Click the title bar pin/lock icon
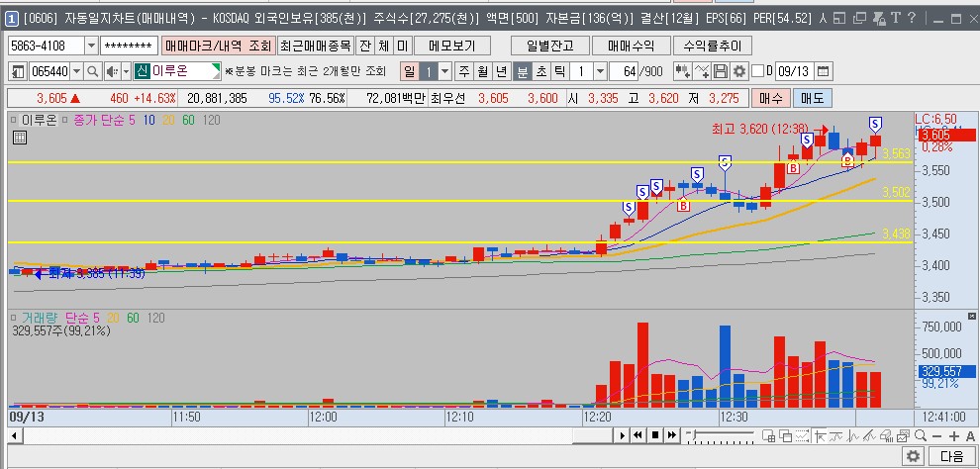This screenshot has width=980, height=469. coord(879,19)
